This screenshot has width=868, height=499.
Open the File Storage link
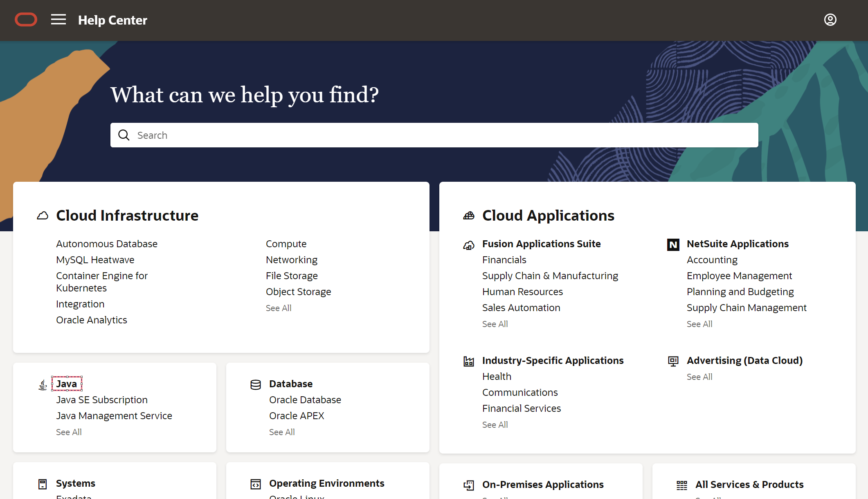pos(292,276)
